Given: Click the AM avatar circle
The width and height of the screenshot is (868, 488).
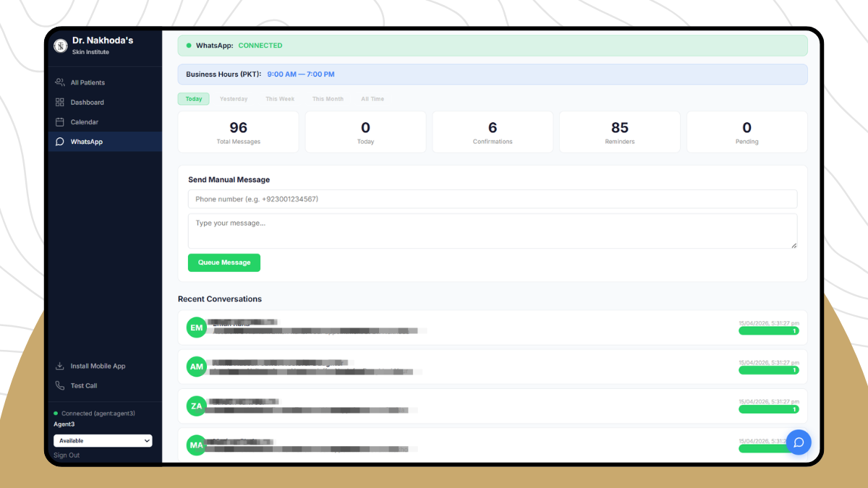Looking at the screenshot, I should 196,367.
